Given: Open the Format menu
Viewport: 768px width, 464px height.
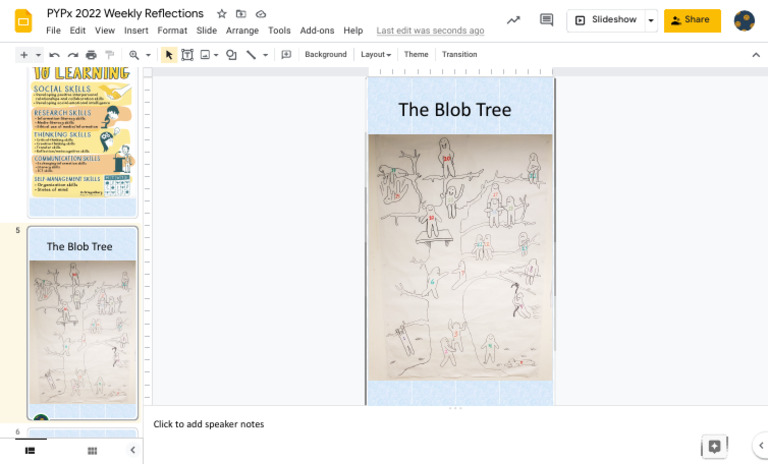Looking at the screenshot, I should [x=172, y=30].
